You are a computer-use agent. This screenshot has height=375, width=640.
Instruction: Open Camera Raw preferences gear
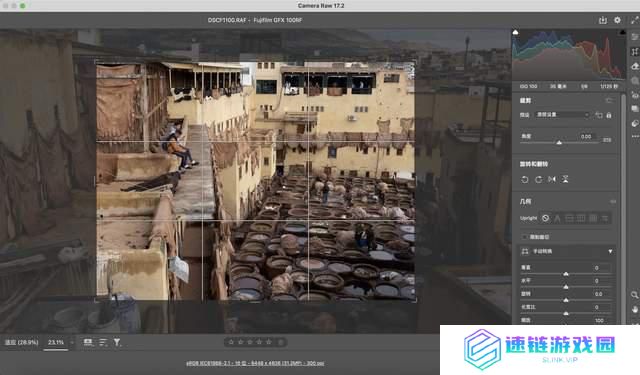coord(617,20)
